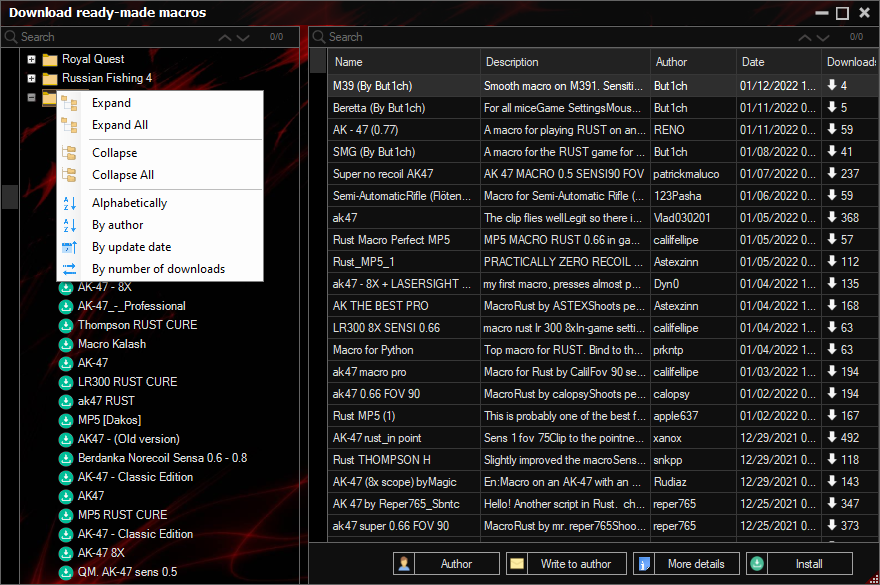The image size is (880, 585).
Task: Click the By number of downloads icon
Action: [70, 269]
